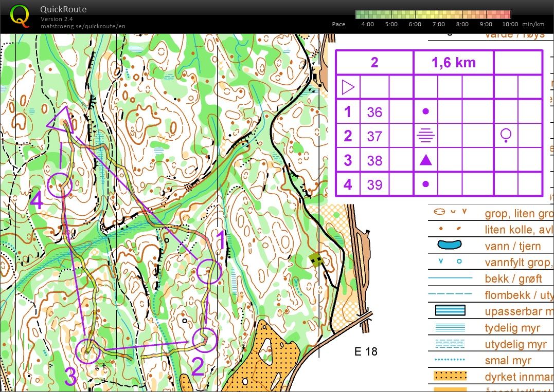554x392 pixels.
Task: Select the 7:00 pace scale value
Action: [438, 24]
